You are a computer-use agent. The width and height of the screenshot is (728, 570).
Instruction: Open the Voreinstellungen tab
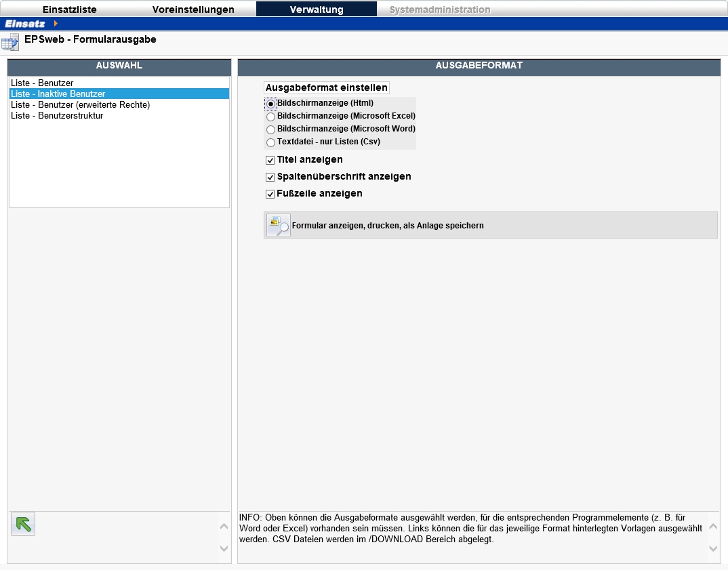click(193, 9)
